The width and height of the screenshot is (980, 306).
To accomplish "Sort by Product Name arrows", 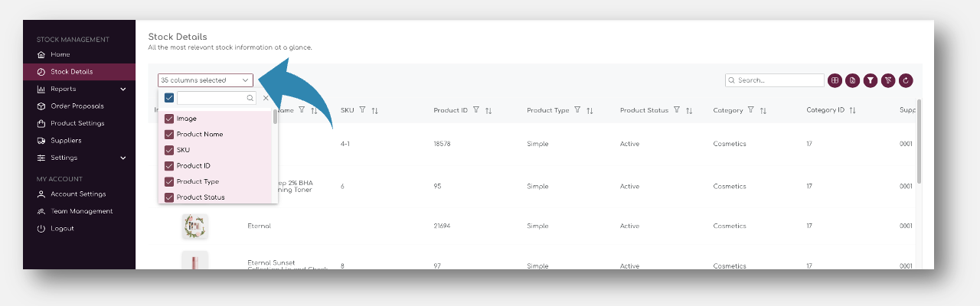I will [x=315, y=110].
